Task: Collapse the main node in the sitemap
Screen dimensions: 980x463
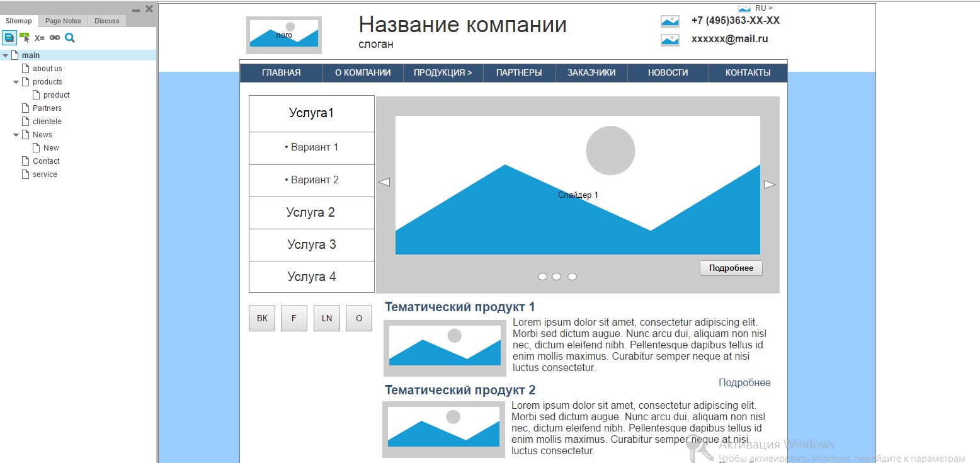Action: (6, 55)
